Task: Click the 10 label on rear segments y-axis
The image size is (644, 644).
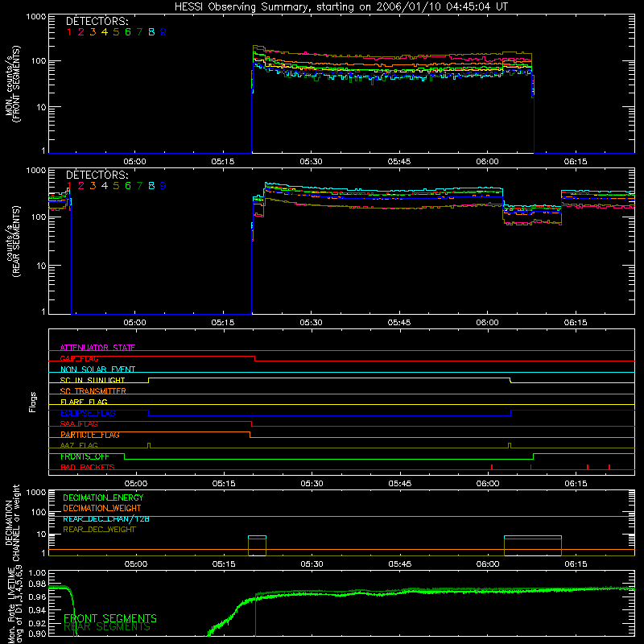Action: click(42, 266)
